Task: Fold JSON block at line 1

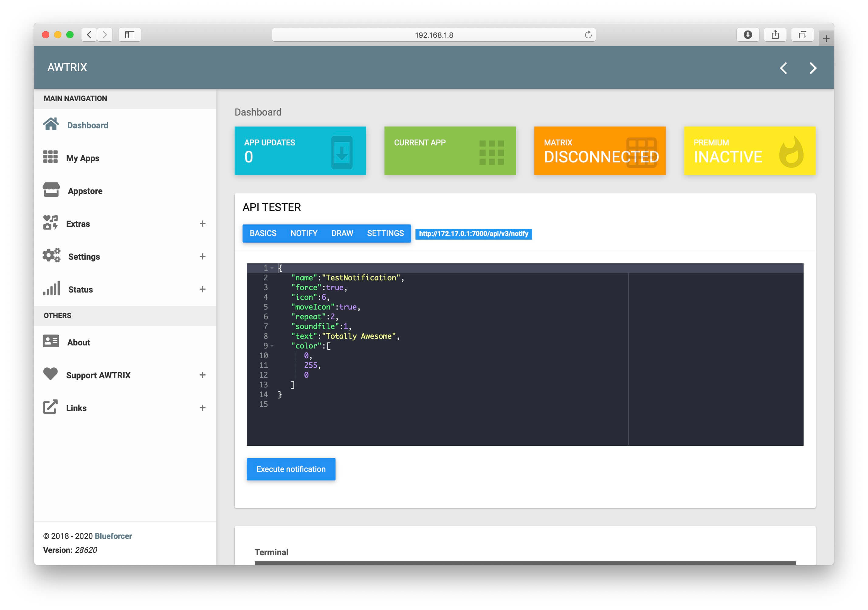Action: point(272,268)
